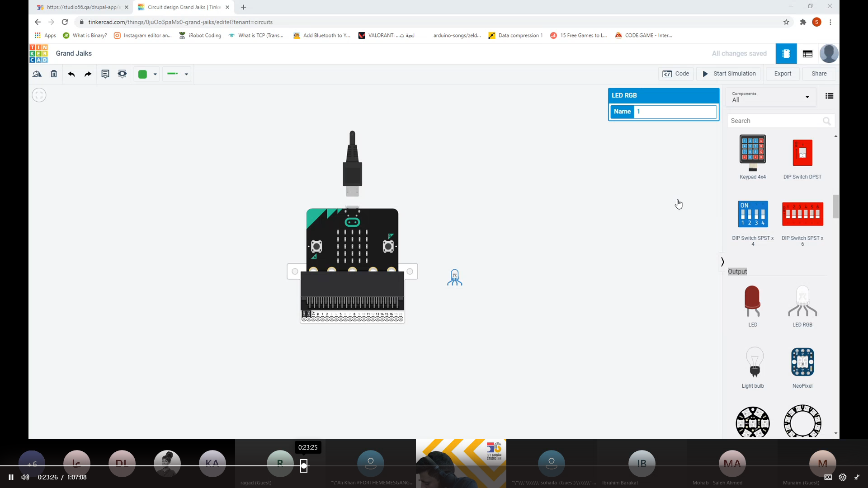Open the Components All dropdown

point(770,97)
